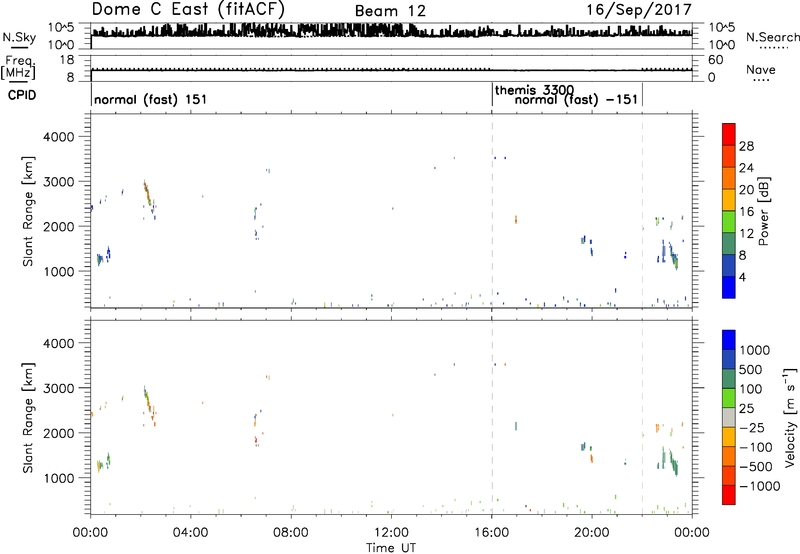800x554 pixels.
Task: Click the 'Freq. [MHz]' legend label
Action: [19, 68]
